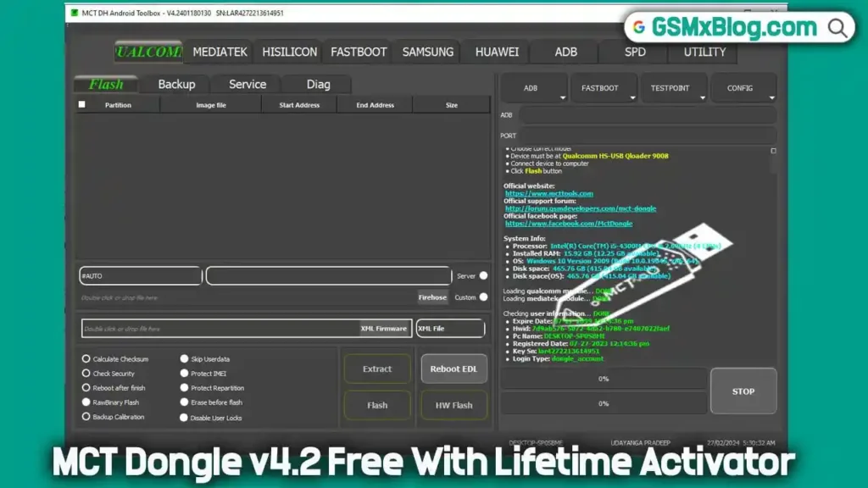The height and width of the screenshot is (488, 868).
Task: Switch to the HISILICON tab
Action: coord(290,52)
